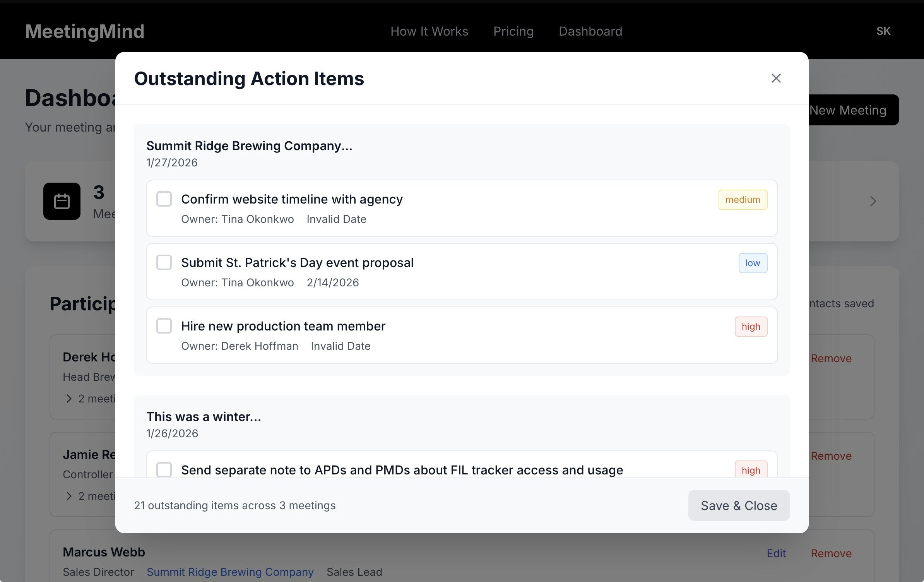Click the medium priority badge
The width and height of the screenshot is (924, 582).
tap(743, 200)
